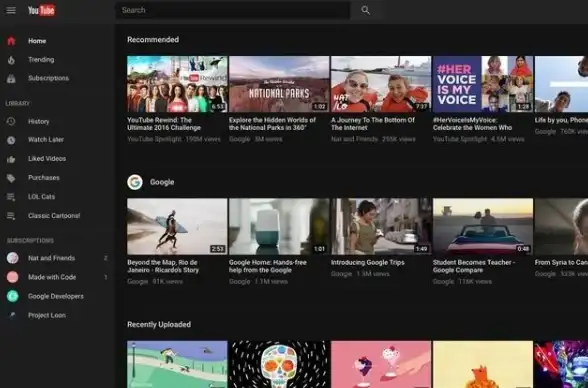This screenshot has height=388, width=588.
Task: Open Purchases in sidebar
Action: [x=44, y=178]
